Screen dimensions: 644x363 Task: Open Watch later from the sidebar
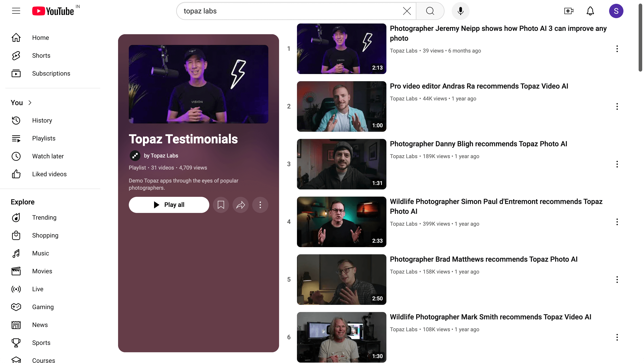[x=48, y=156]
